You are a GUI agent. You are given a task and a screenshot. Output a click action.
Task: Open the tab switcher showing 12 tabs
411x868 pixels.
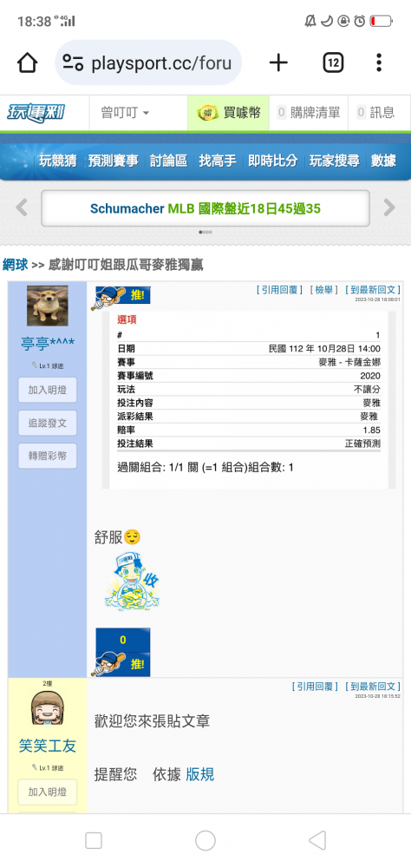[333, 62]
